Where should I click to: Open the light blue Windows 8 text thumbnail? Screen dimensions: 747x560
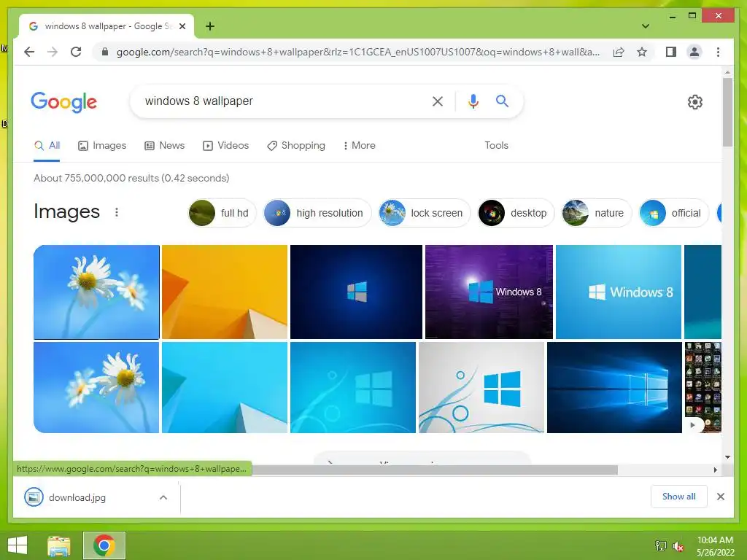pyautogui.click(x=619, y=292)
